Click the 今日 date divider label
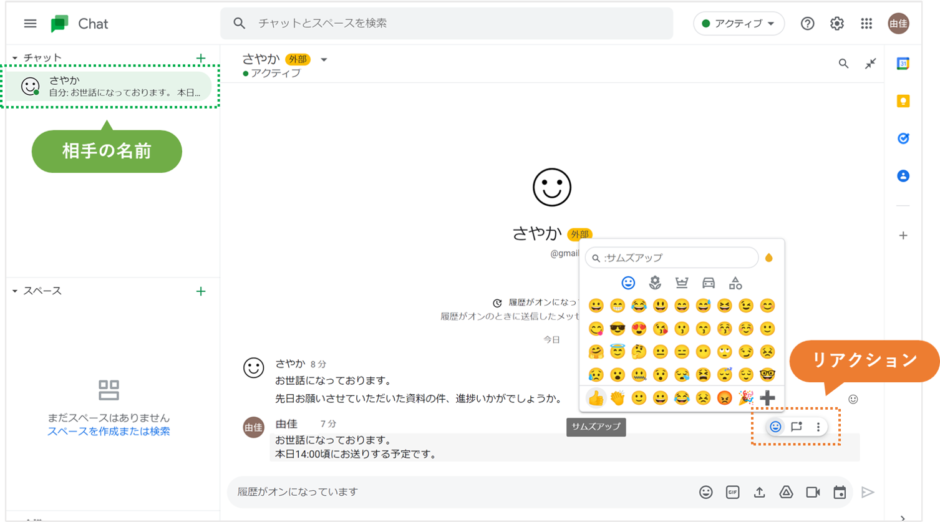The image size is (940, 522). 552,340
